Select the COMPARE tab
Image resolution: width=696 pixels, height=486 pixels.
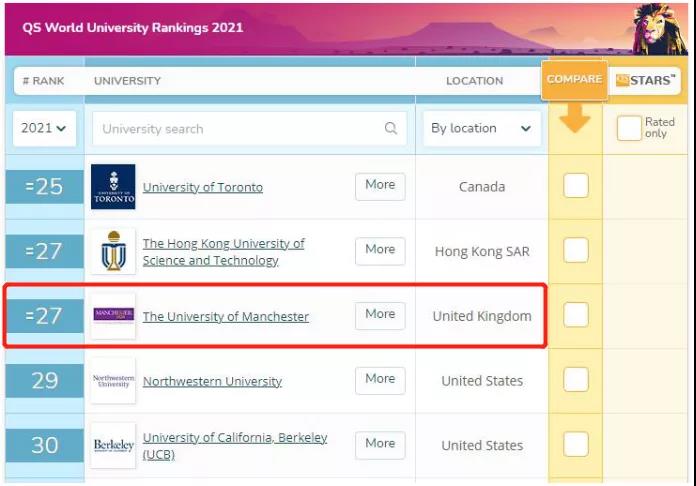(574, 80)
